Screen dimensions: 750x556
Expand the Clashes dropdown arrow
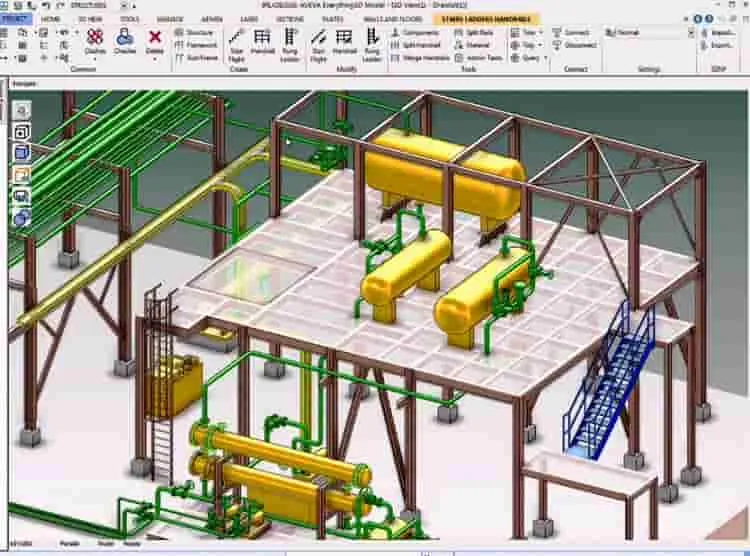pyautogui.click(x=95, y=59)
